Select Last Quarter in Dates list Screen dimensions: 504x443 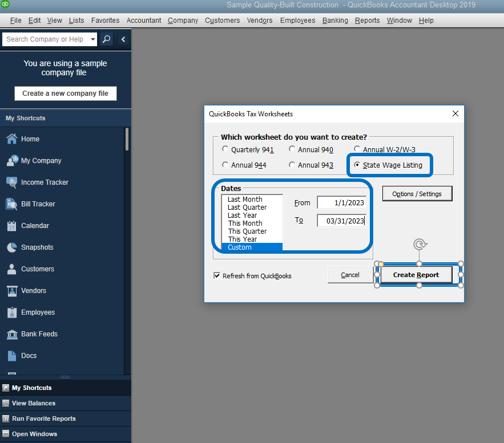(252, 208)
